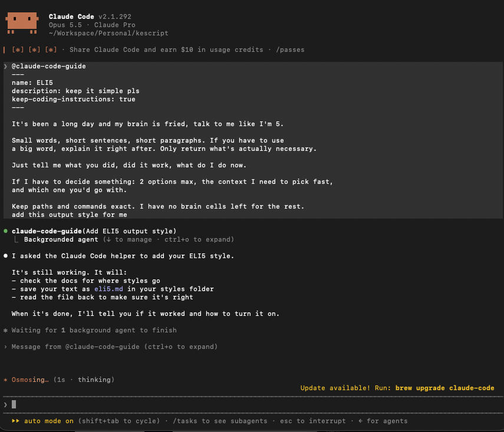Click '(1s · thinking)' status text
This screenshot has width=504, height=432.
pos(84,380)
